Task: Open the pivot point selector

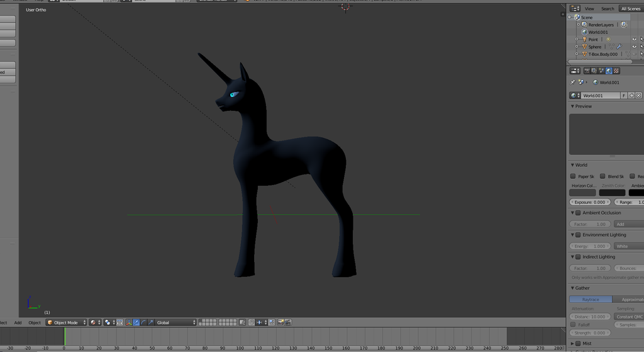Action: (109, 322)
